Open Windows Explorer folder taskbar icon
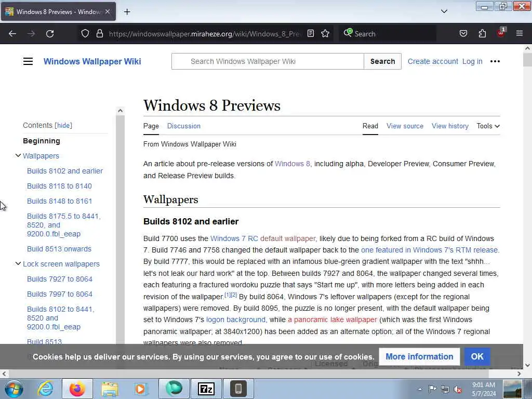The width and height of the screenshot is (532, 399). click(109, 389)
